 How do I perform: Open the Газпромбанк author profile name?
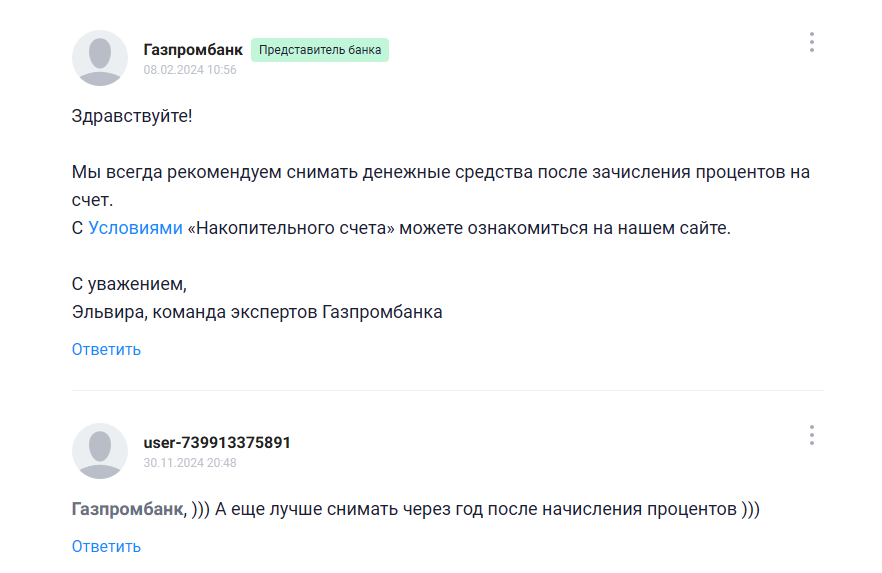[193, 49]
